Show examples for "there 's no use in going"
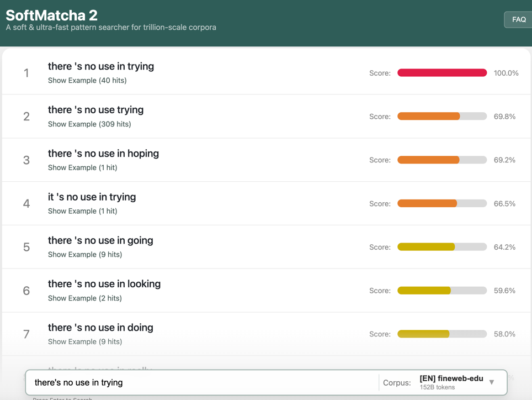Screen dimensions: 532x400 [x=85, y=254]
